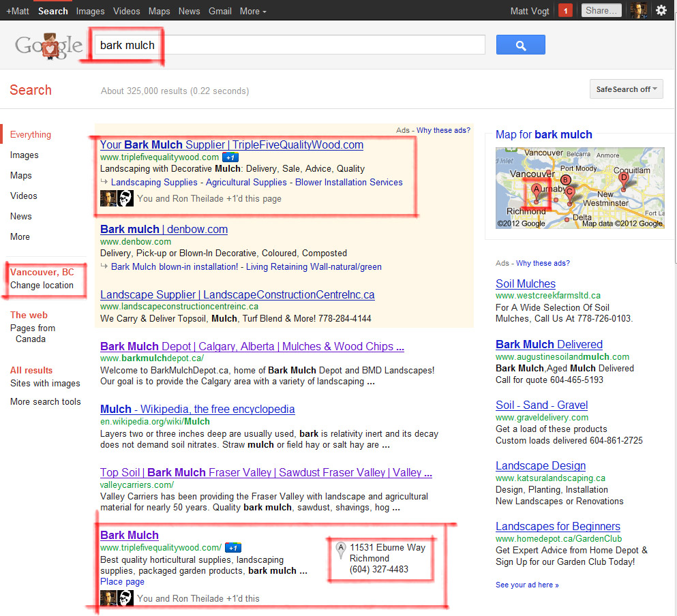677x616 pixels.
Task: Open Mulch - Wikedia... Wikipedia encyclopedia result
Action: pos(197,410)
